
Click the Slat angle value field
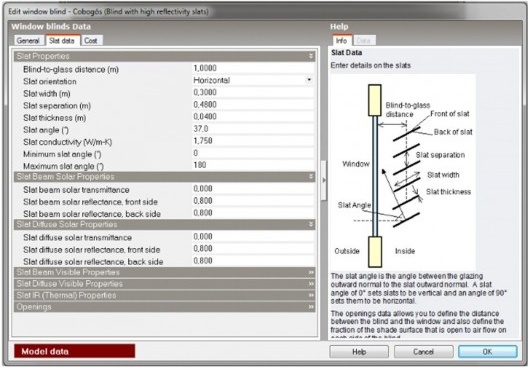click(x=253, y=129)
